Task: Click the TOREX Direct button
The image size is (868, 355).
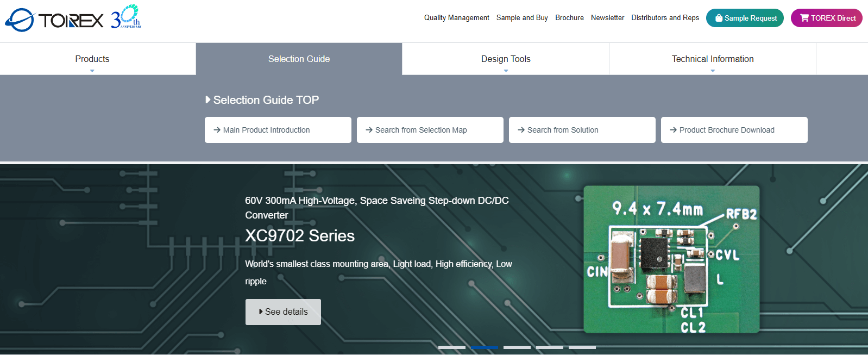Action: (827, 18)
